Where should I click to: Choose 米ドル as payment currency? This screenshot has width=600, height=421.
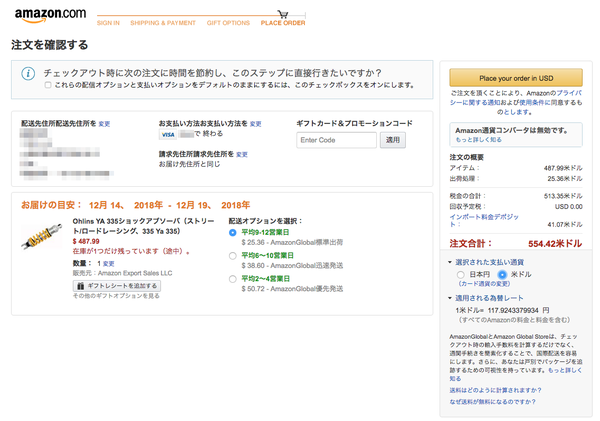[x=502, y=274]
